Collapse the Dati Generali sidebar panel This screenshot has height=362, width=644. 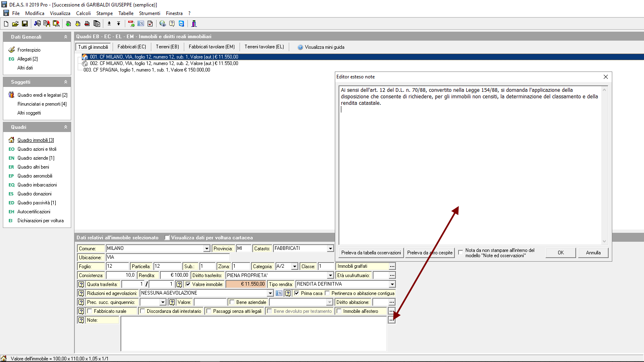(65, 37)
